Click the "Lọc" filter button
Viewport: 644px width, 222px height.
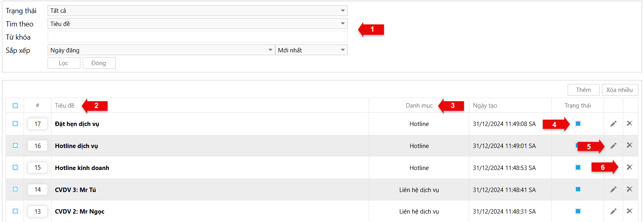pyautogui.click(x=64, y=63)
